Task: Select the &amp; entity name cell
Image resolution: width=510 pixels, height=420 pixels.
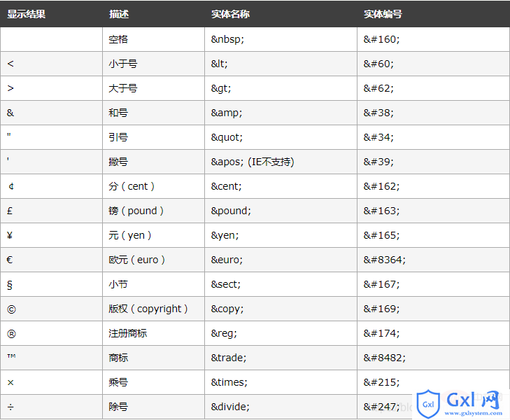Action: point(281,113)
